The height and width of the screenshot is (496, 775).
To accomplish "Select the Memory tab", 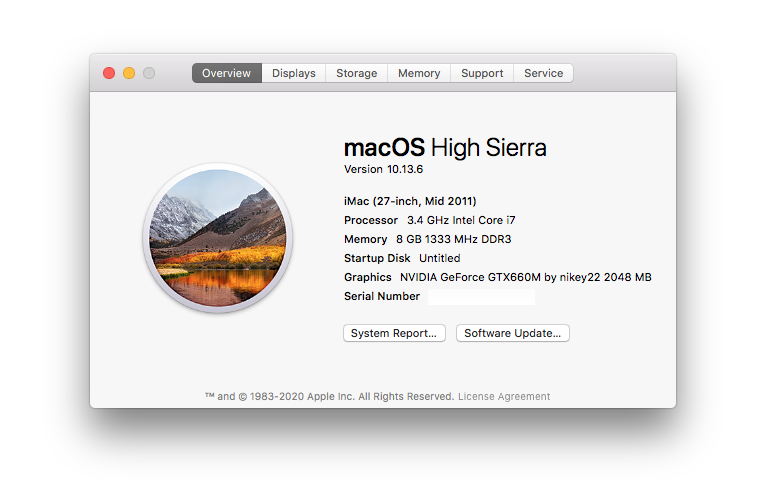I will [x=419, y=73].
